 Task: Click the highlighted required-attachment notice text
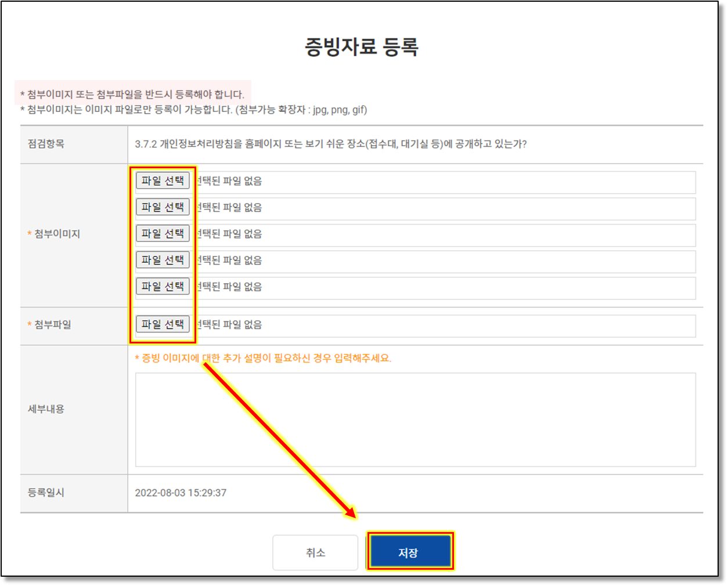point(132,95)
